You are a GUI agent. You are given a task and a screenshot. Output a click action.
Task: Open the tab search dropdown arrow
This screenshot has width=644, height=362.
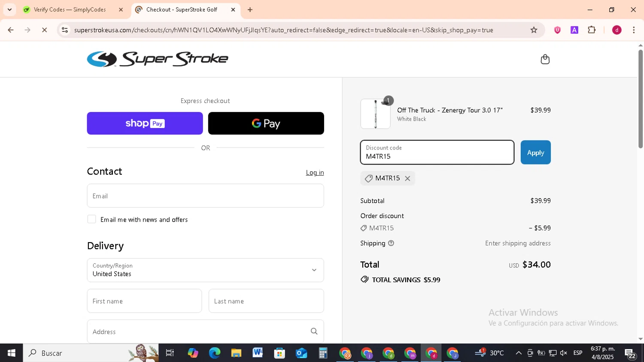9,9
